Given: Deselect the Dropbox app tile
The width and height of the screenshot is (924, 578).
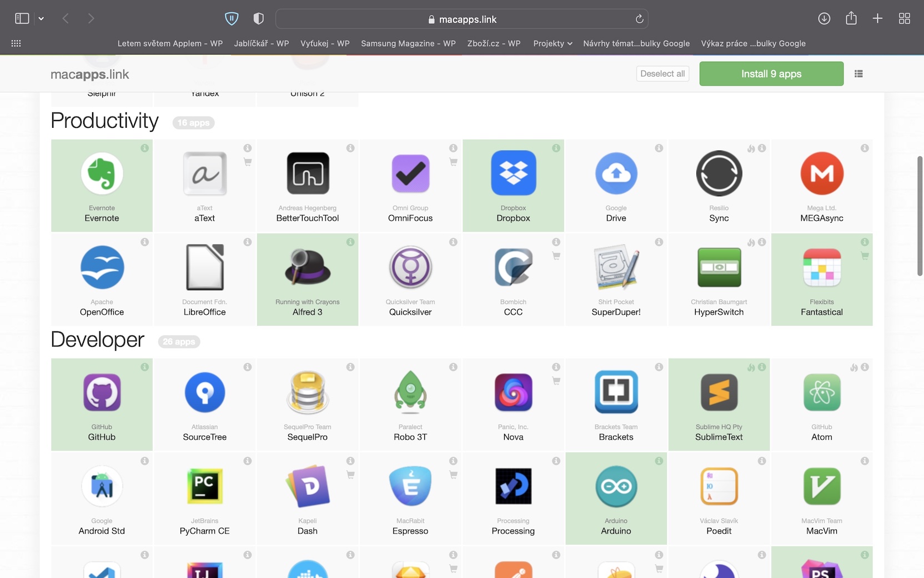Looking at the screenshot, I should pos(513,186).
